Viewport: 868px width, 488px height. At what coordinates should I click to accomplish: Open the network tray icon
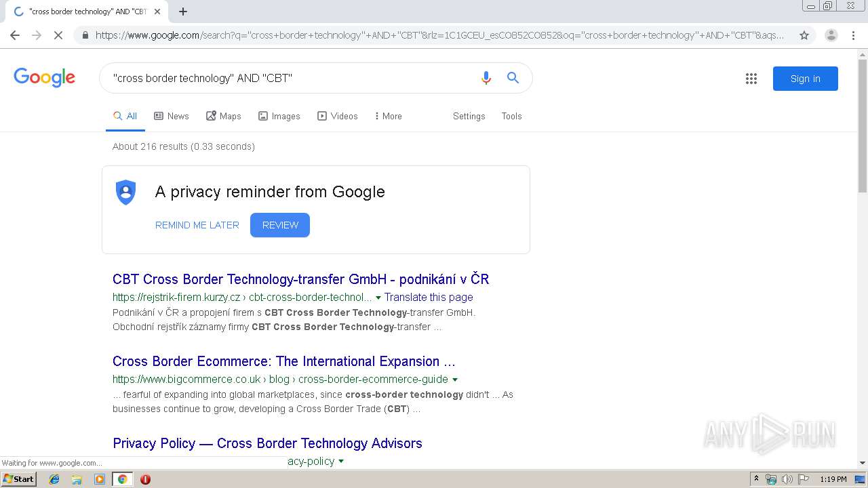coord(771,479)
